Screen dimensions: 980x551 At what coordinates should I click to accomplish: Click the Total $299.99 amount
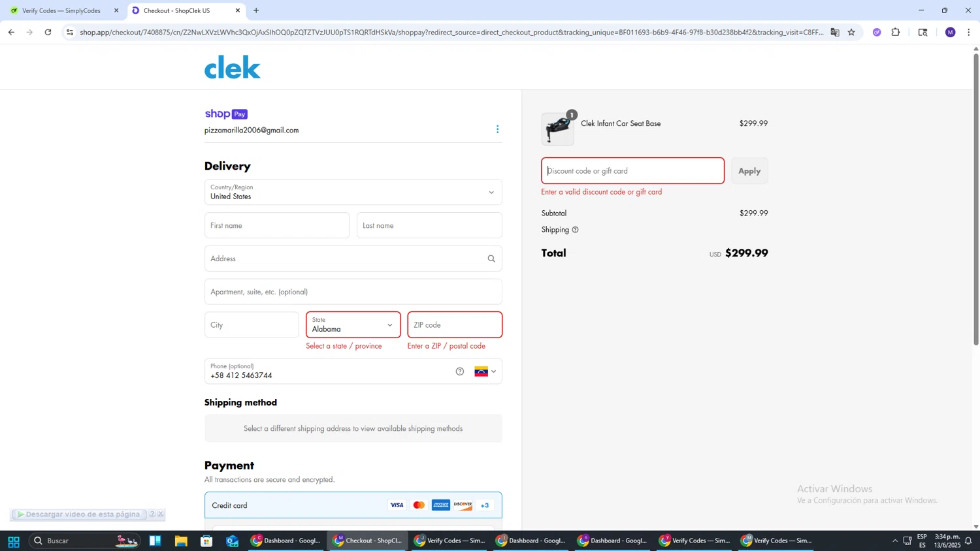coord(746,253)
